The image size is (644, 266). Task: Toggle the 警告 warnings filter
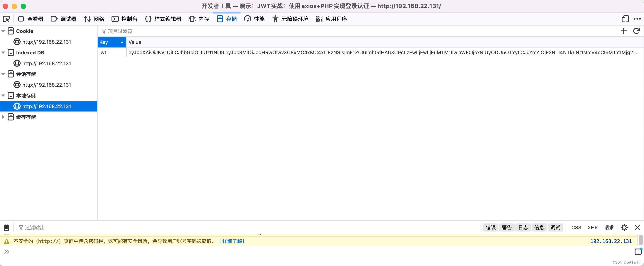tap(507, 227)
